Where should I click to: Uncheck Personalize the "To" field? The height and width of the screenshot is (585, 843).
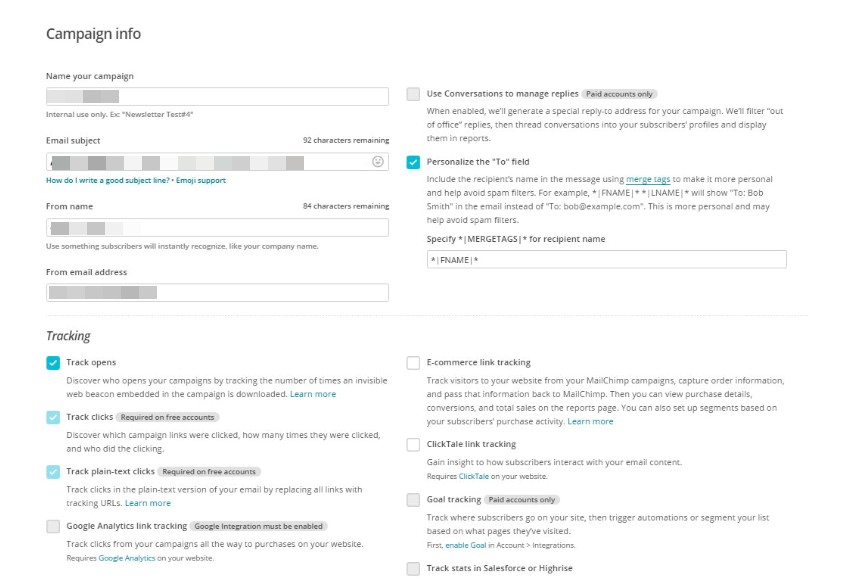413,162
